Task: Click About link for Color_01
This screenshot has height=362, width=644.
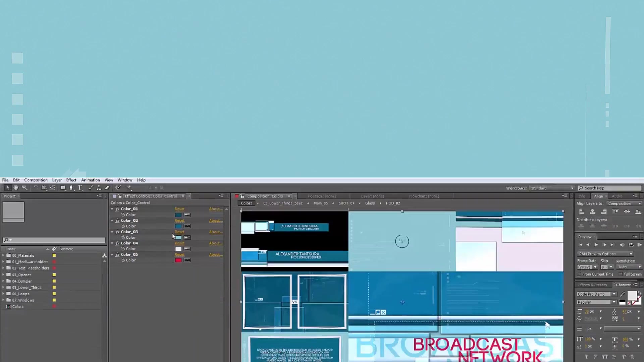Action: coord(215,209)
